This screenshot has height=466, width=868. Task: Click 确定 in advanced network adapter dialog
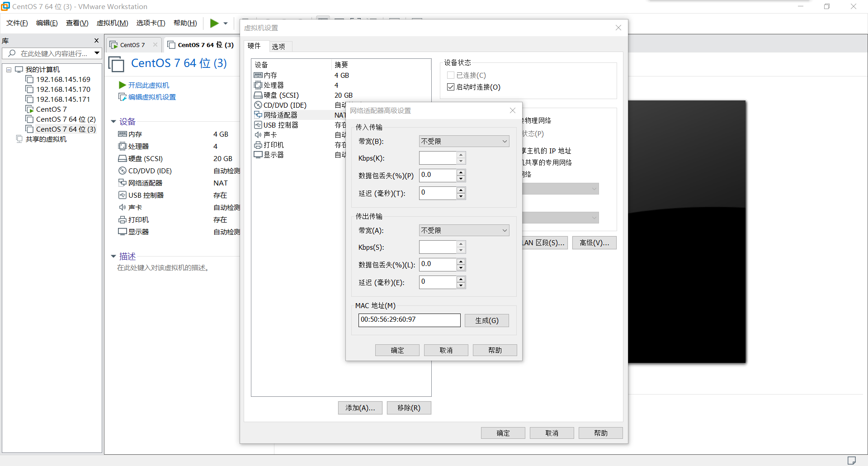coord(397,351)
